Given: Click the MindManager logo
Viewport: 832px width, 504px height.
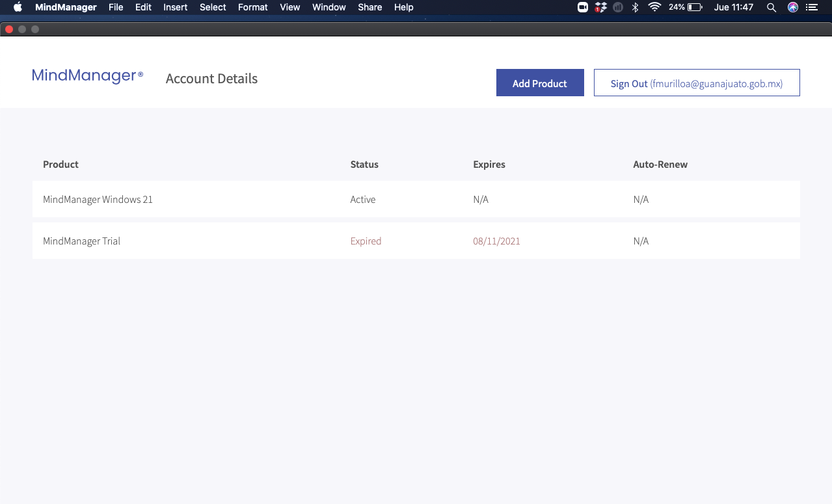Looking at the screenshot, I should tap(87, 76).
